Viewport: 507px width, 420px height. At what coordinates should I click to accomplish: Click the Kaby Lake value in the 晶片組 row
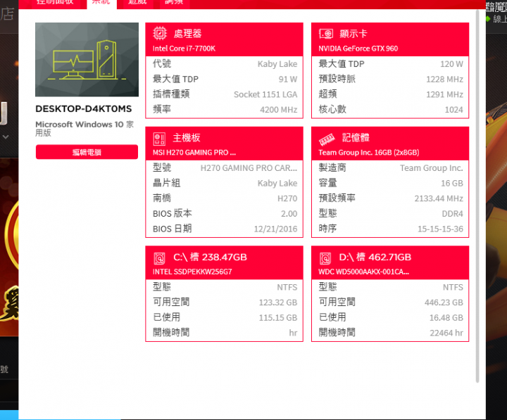pos(277,183)
